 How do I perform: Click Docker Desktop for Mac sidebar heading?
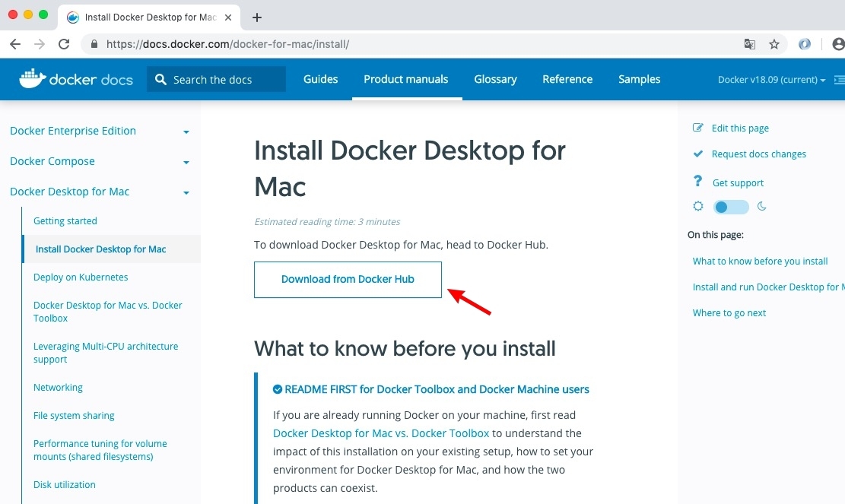click(x=69, y=192)
